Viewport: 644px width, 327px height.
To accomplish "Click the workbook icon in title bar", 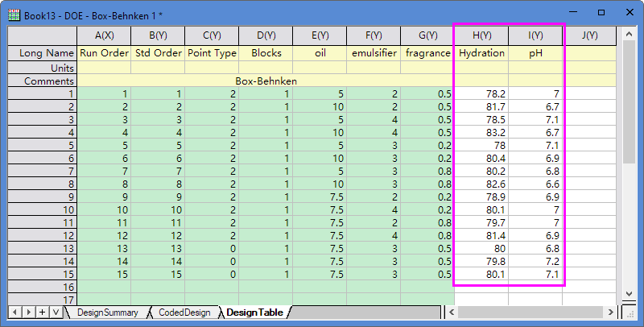I will coord(14,15).
